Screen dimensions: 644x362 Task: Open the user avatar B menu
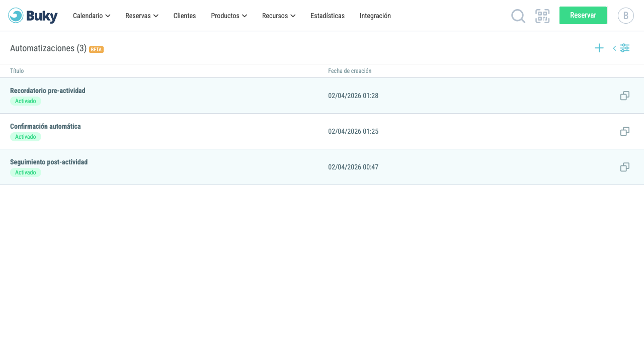(x=626, y=16)
